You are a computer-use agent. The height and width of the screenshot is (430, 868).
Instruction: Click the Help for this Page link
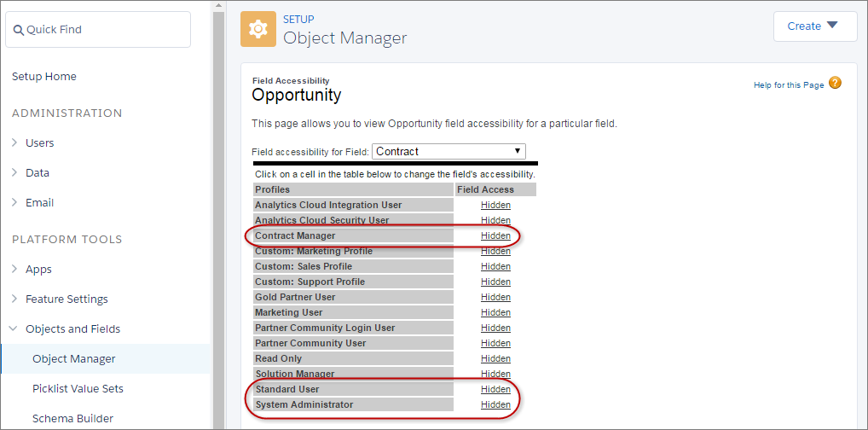789,85
